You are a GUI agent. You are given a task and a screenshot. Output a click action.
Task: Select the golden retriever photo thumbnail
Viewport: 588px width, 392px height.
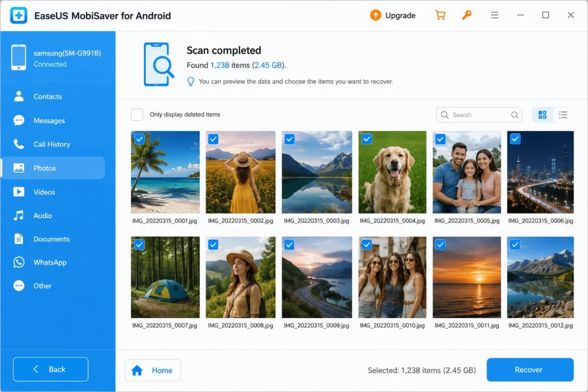click(392, 172)
